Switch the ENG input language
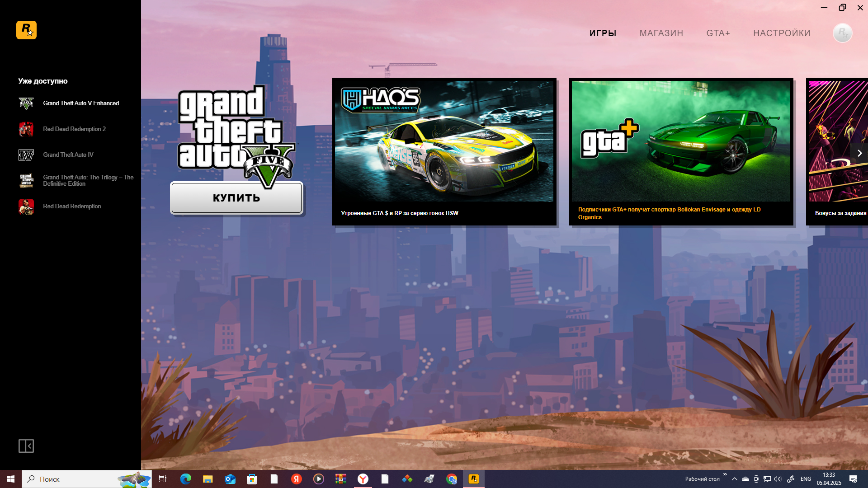Screen dimensions: 868x488 pos(806,479)
